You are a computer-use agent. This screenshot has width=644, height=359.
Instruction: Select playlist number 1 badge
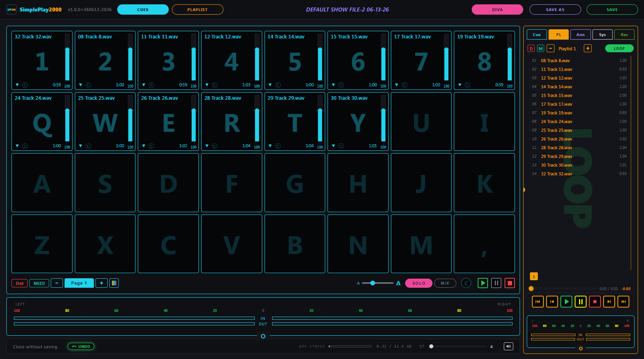tap(534, 276)
